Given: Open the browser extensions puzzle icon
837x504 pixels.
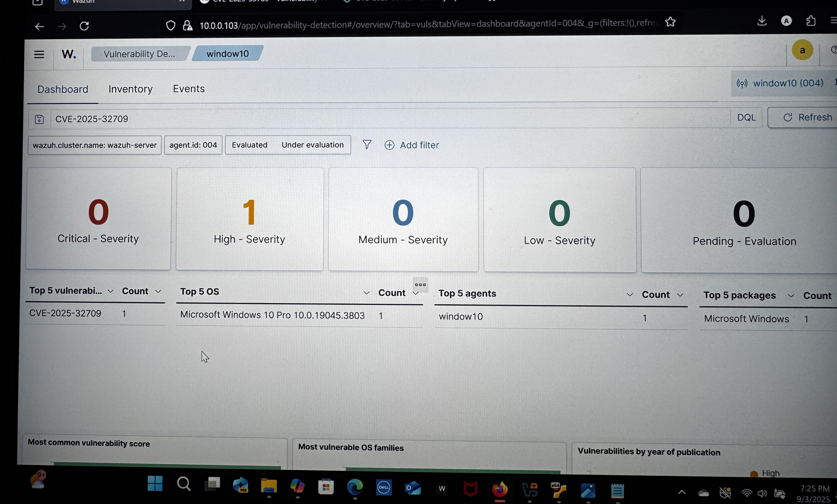Looking at the screenshot, I should point(811,21).
